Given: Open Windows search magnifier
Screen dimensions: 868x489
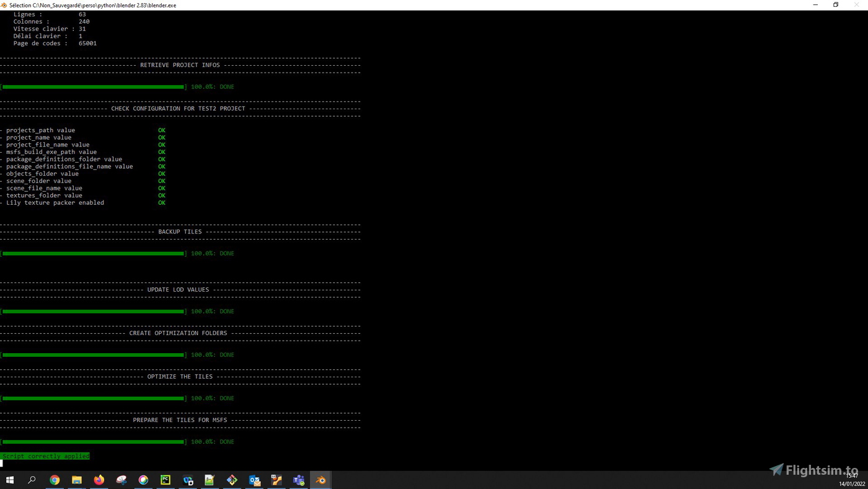Looking at the screenshot, I should tap(32, 480).
